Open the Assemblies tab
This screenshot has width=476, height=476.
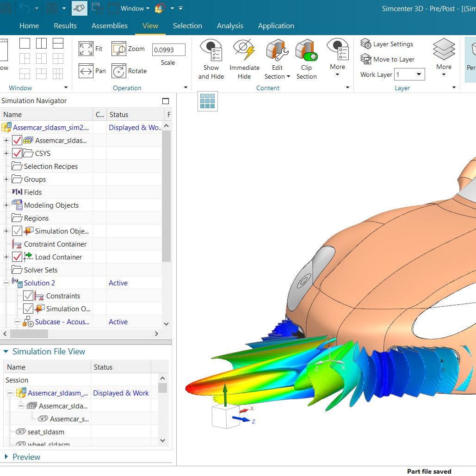110,26
